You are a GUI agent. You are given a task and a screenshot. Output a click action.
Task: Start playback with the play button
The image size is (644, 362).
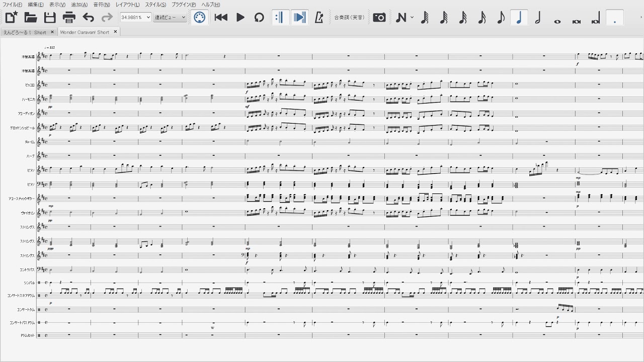tap(240, 18)
